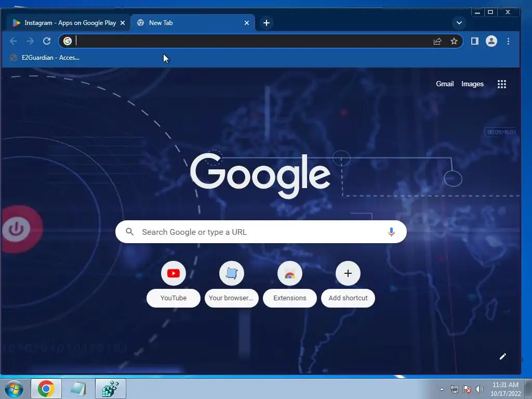Open a new tab with plus button
532x399 pixels.
pyautogui.click(x=267, y=23)
